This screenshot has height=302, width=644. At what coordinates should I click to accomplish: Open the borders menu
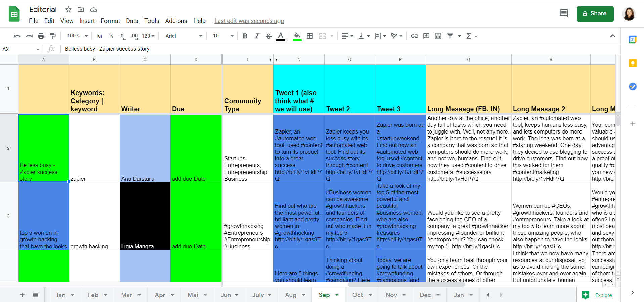[310, 36]
